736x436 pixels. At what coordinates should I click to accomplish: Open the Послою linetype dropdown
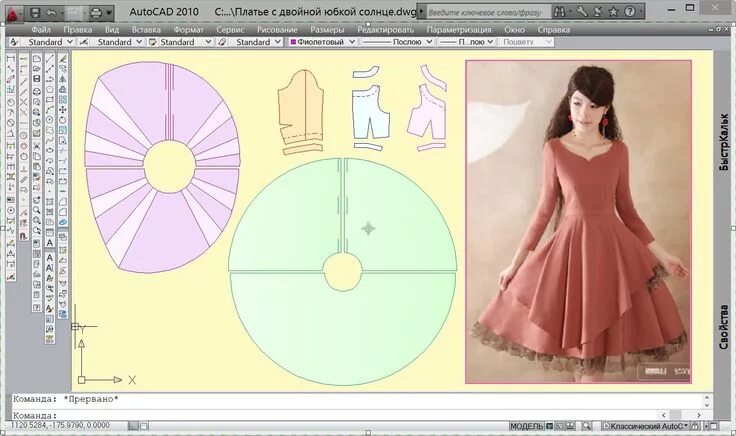pos(427,43)
